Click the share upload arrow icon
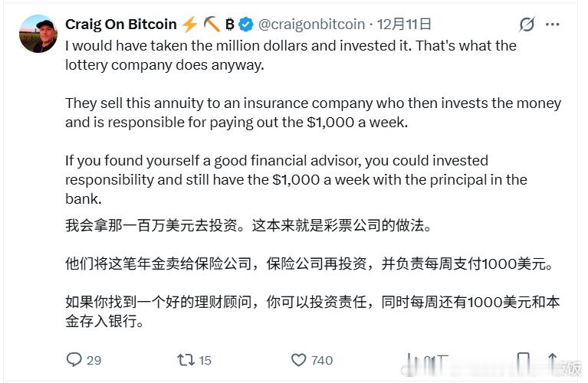The width and height of the screenshot is (588, 383). (x=552, y=359)
